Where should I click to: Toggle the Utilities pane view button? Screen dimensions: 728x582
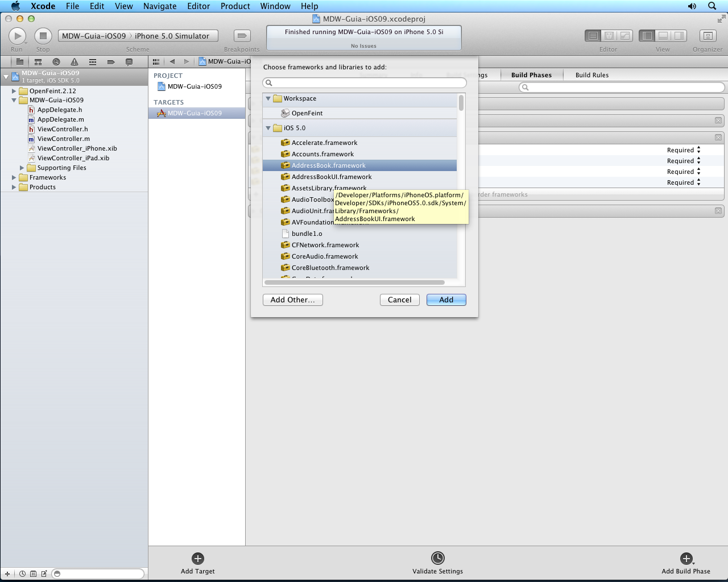click(x=679, y=36)
